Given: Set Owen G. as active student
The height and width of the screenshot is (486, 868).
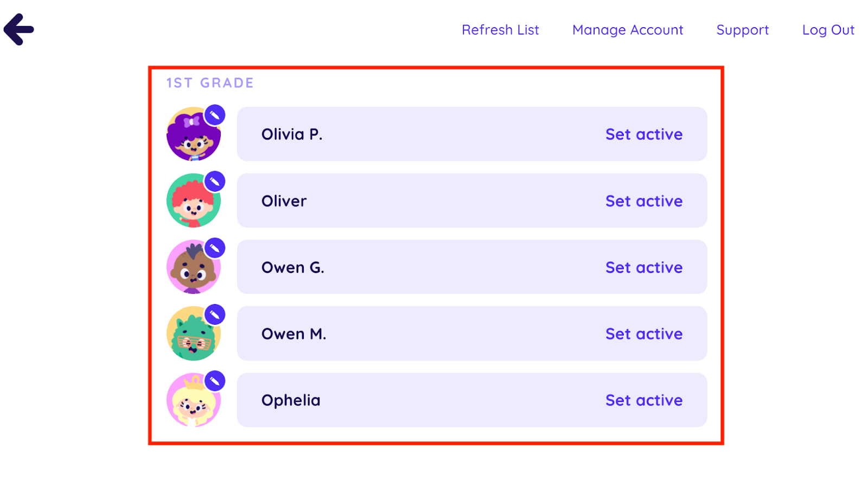Looking at the screenshot, I should pos(643,267).
